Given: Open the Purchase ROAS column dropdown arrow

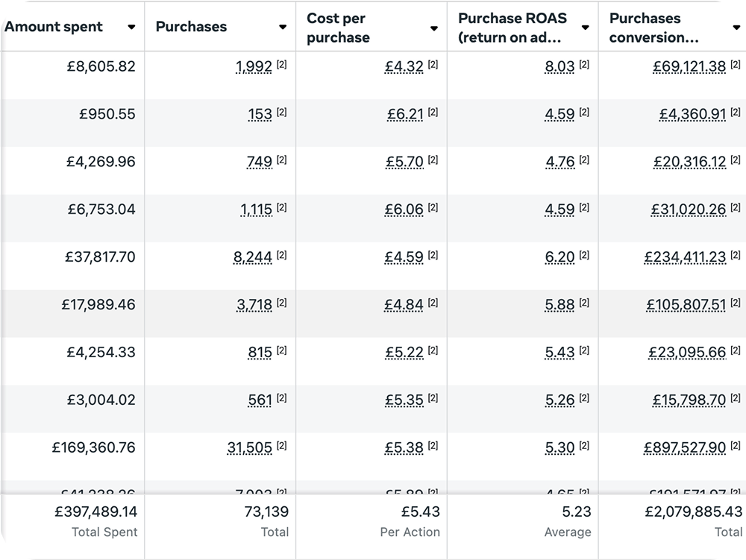Looking at the screenshot, I should pos(585,28).
